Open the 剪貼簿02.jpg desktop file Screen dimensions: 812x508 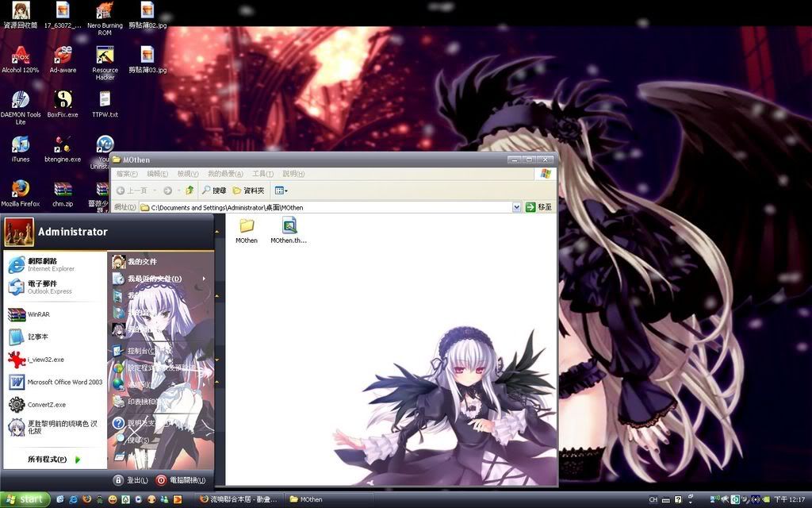point(147,15)
